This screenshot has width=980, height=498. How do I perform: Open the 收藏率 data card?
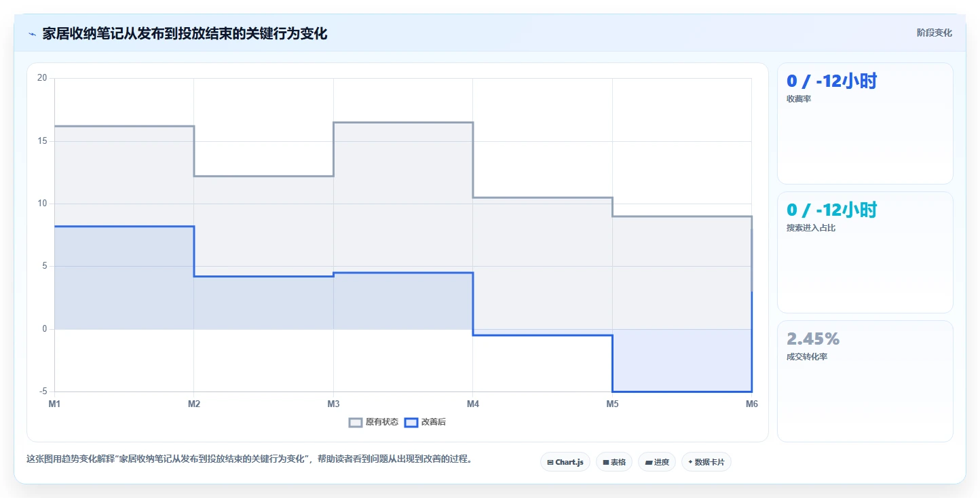865,123
